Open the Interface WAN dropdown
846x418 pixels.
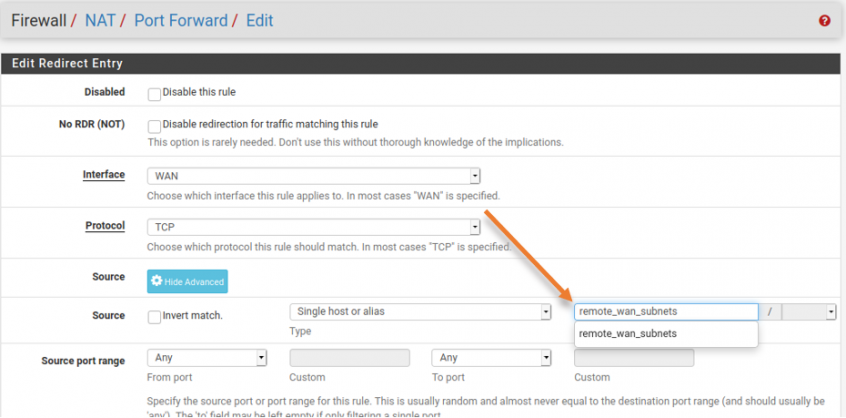[313, 176]
